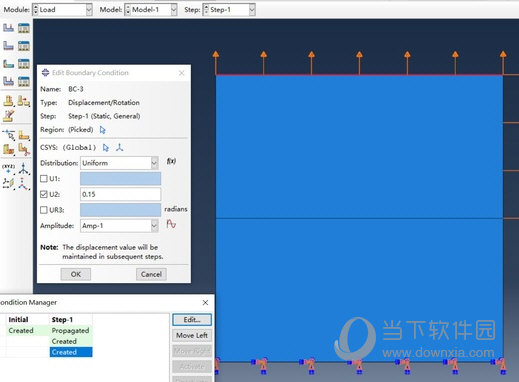Open the Load Case Manager icon

point(24,81)
